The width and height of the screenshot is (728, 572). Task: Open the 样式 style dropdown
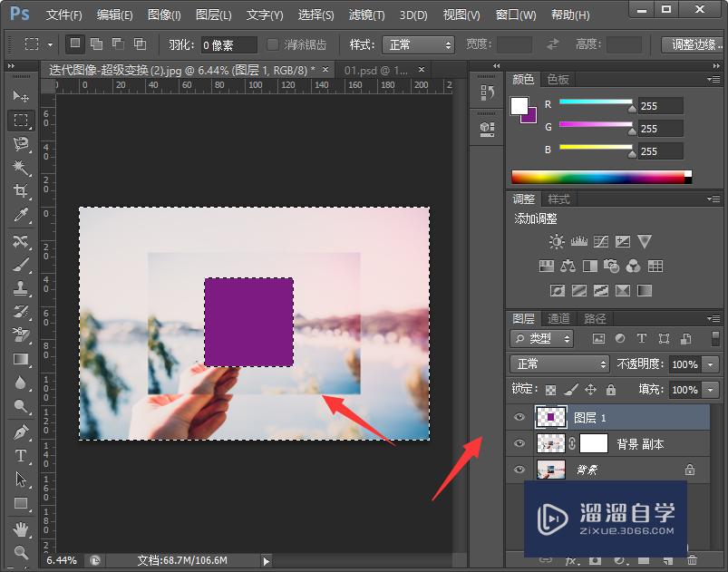pos(418,45)
